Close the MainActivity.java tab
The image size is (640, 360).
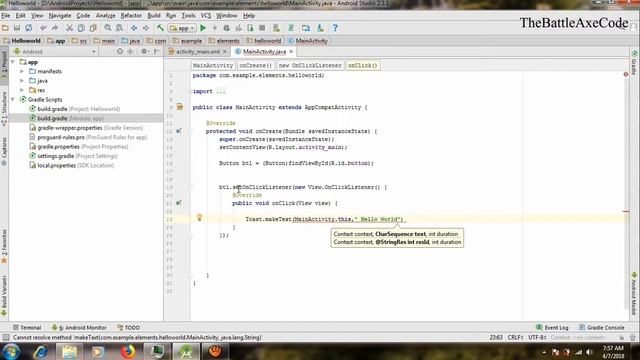[291, 52]
